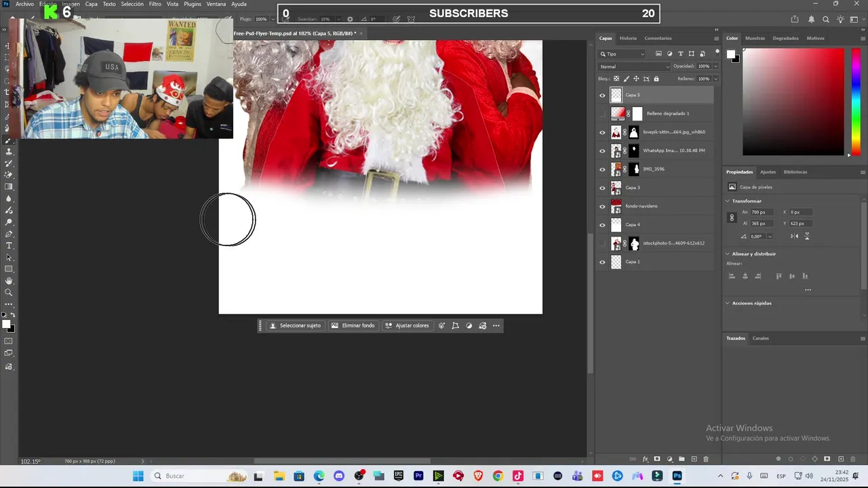Create new adjustment layer icon
868x488 pixels.
coord(669,459)
